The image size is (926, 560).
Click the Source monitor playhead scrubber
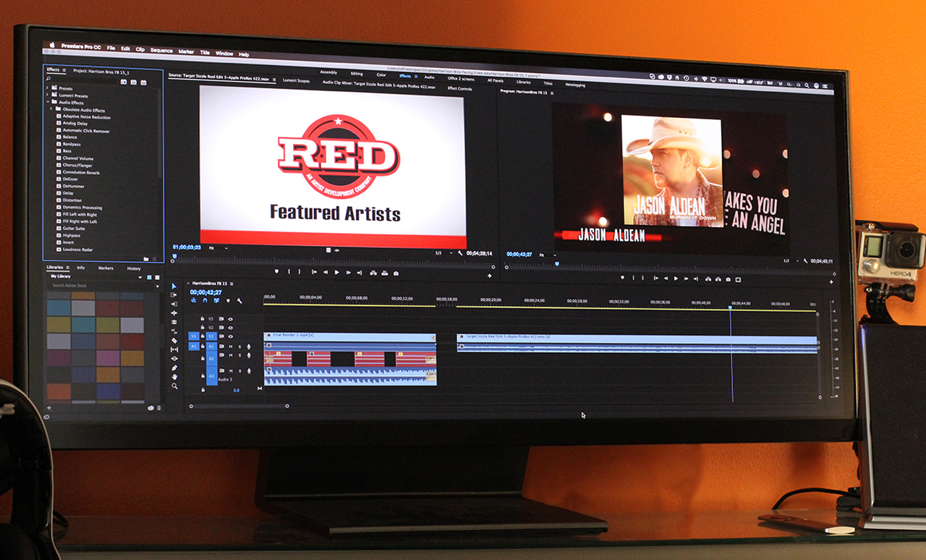[x=174, y=255]
